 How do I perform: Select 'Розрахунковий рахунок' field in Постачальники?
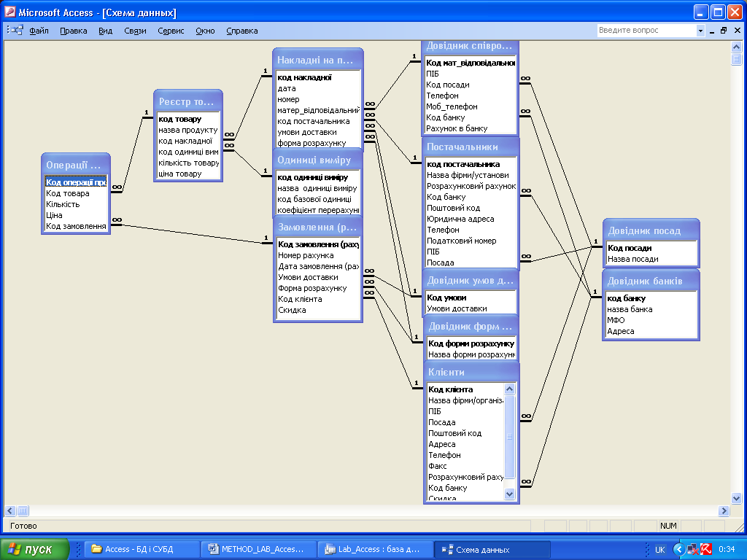tap(471, 186)
